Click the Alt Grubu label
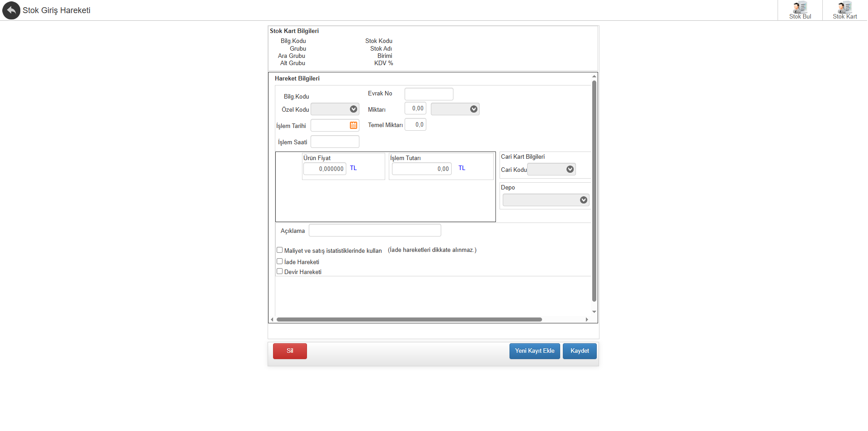Viewport: 868px width, 431px height. (292, 63)
